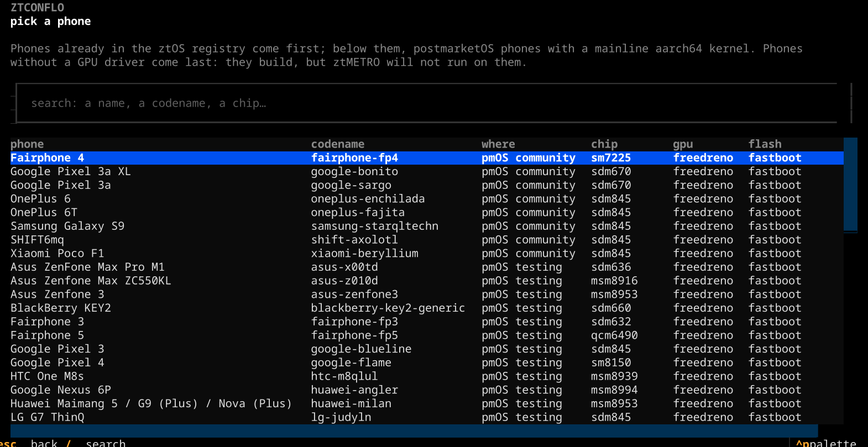
Task: Click the flash column header
Action: coord(765,144)
